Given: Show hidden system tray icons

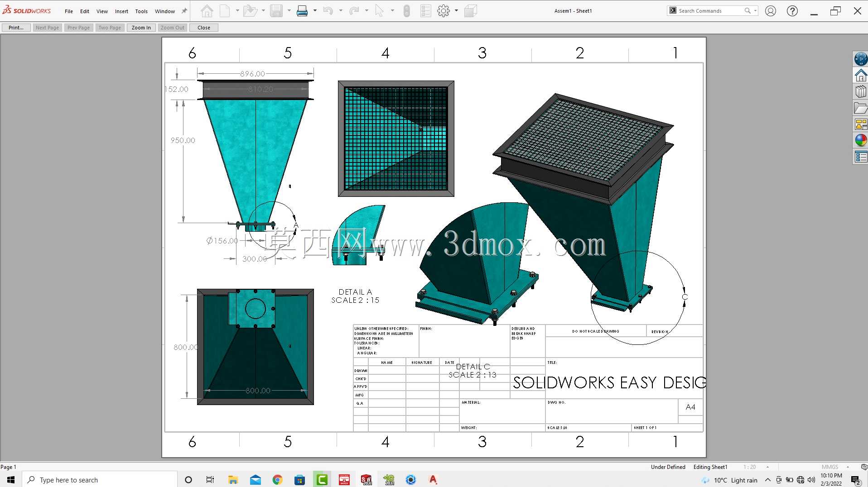Looking at the screenshot, I should pyautogui.click(x=767, y=480).
